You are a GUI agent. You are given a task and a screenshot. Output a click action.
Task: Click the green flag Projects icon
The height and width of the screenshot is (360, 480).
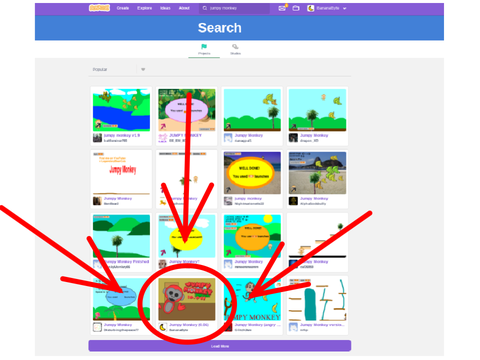(204, 46)
